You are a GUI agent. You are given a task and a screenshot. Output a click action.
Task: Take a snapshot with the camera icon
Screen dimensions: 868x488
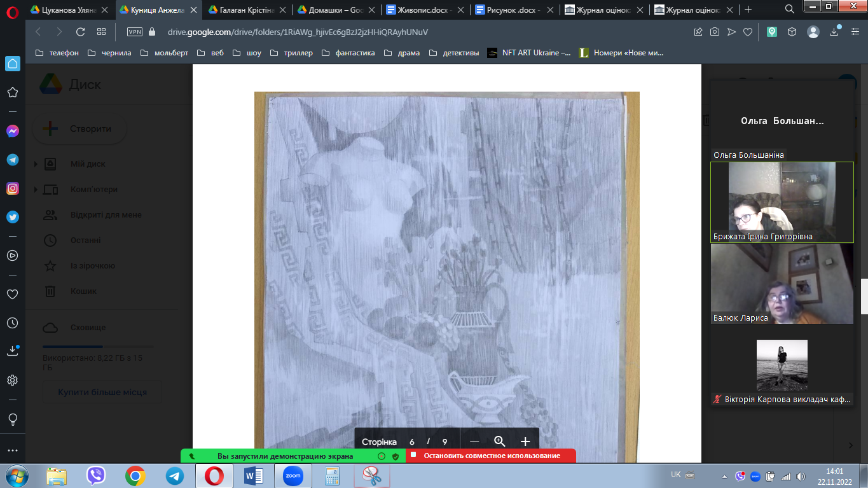point(715,32)
